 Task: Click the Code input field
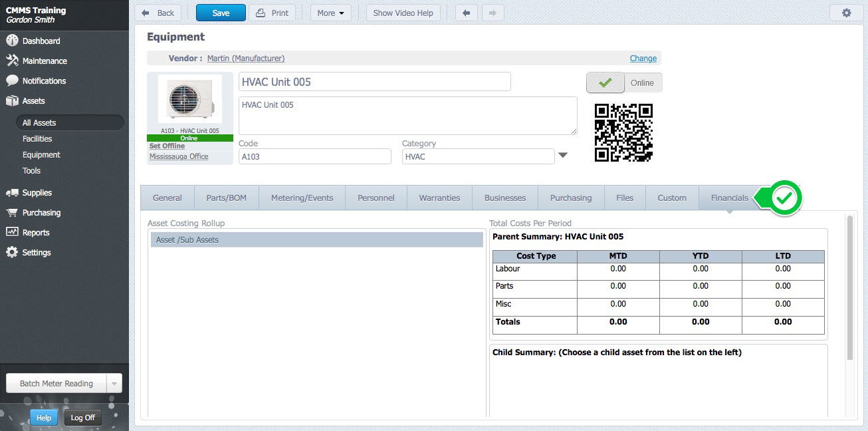315,156
